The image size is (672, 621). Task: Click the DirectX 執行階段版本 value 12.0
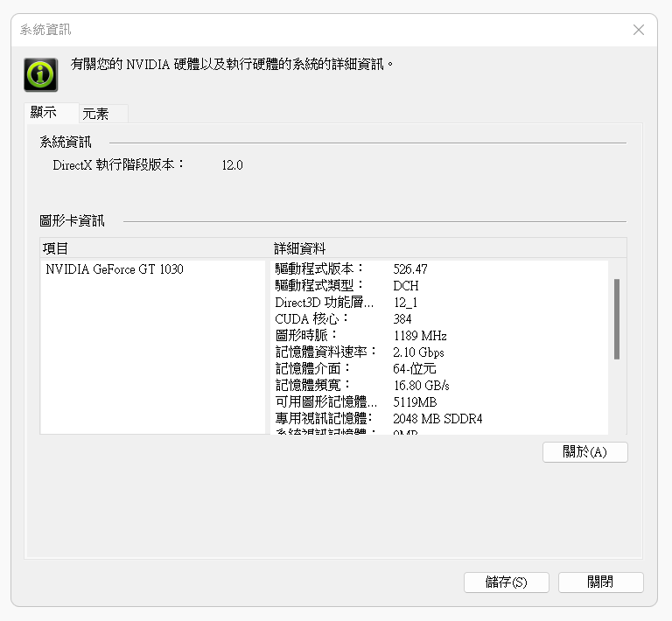point(232,165)
